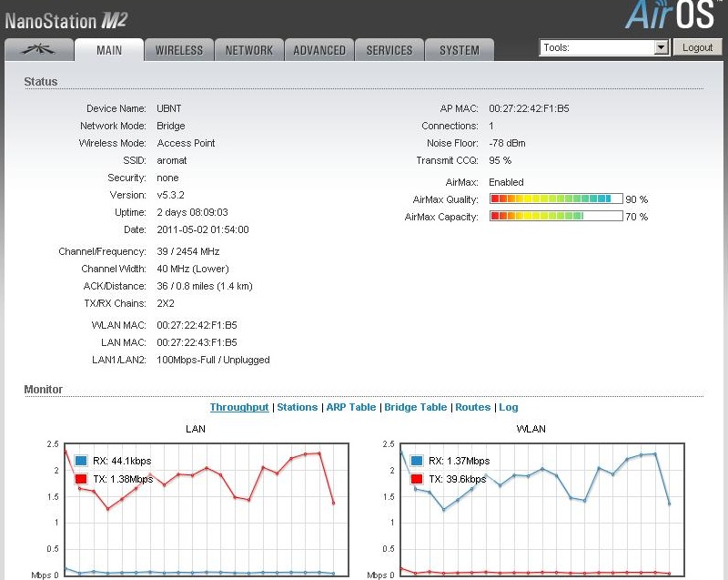
Task: Click the AirMax Quality progress bar
Action: tap(556, 198)
